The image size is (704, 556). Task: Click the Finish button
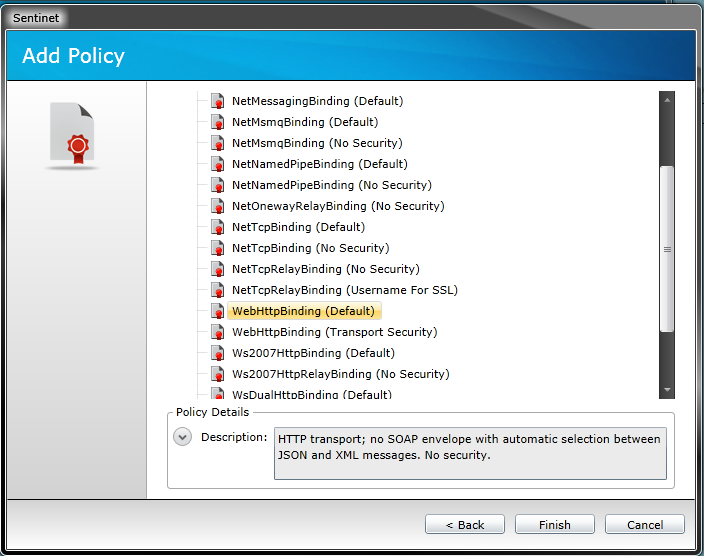tap(555, 525)
